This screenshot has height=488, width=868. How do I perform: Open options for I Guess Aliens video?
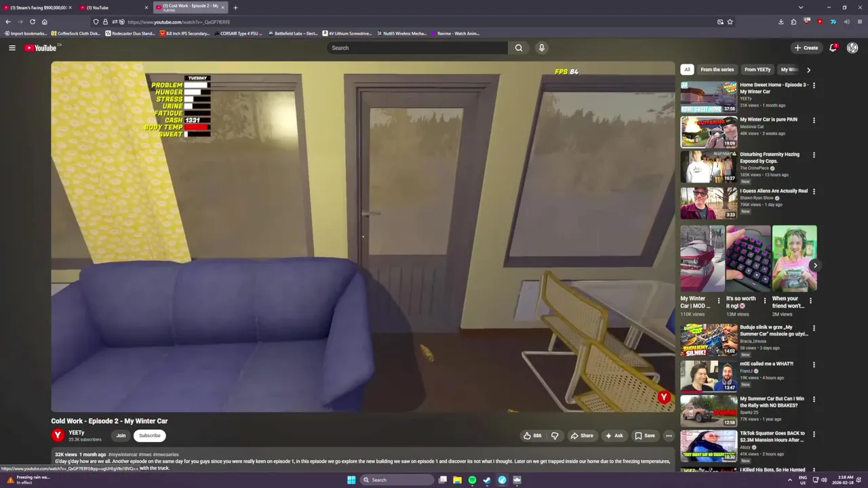814,192
